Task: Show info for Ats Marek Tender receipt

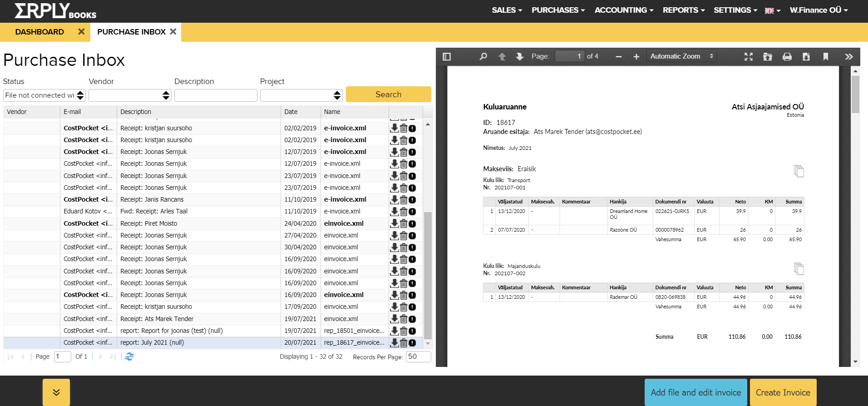Action: click(x=412, y=319)
